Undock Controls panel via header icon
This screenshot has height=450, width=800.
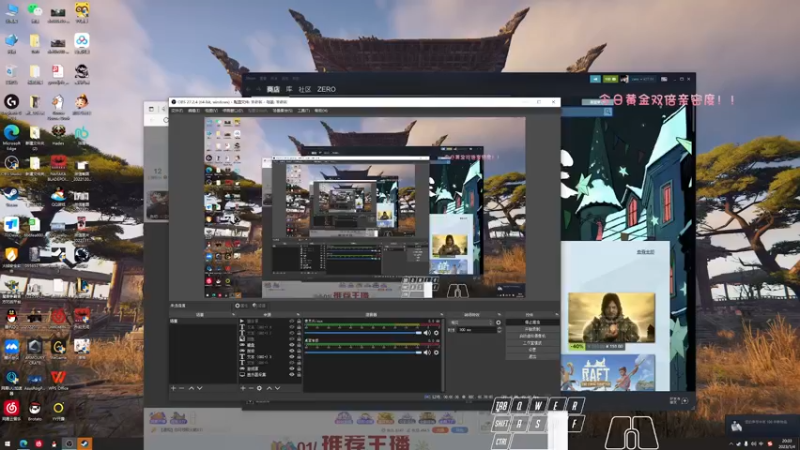(x=556, y=315)
